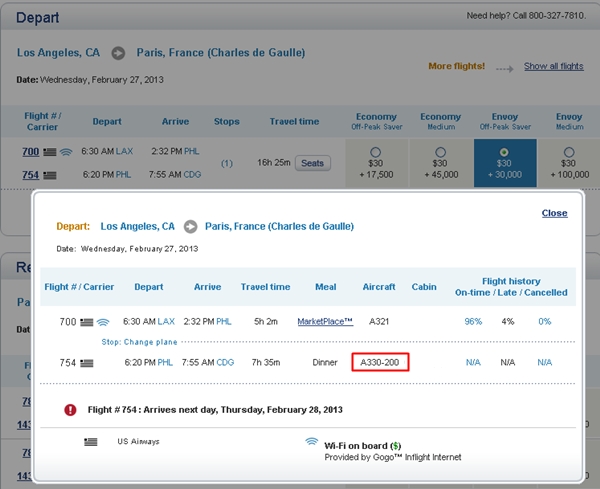This screenshot has height=489, width=600.
Task: Click CDG airport code in popup
Action: (225, 362)
